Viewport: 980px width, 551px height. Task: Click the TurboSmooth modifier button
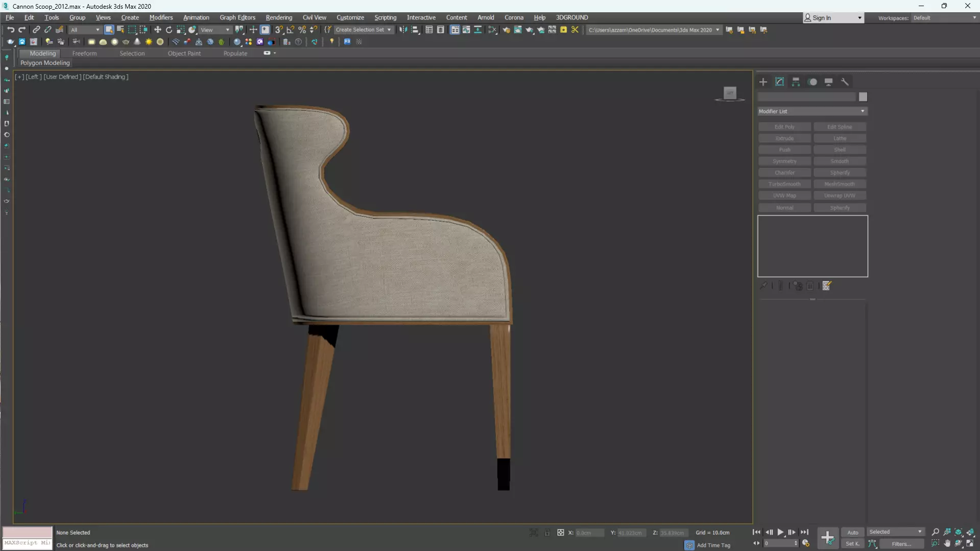pyautogui.click(x=784, y=184)
